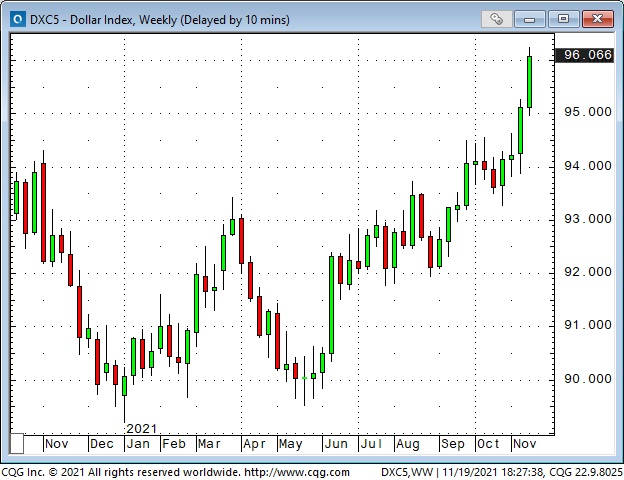Click the 93.000 price axis label
Viewport: 624px width, 480px height.
click(587, 219)
